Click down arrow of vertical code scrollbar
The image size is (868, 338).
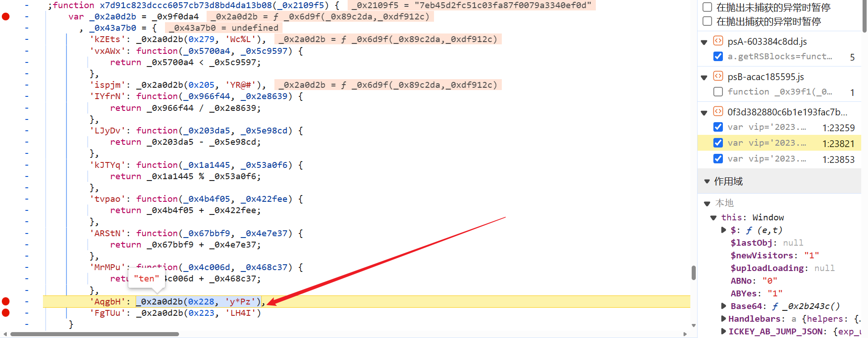coord(693,325)
